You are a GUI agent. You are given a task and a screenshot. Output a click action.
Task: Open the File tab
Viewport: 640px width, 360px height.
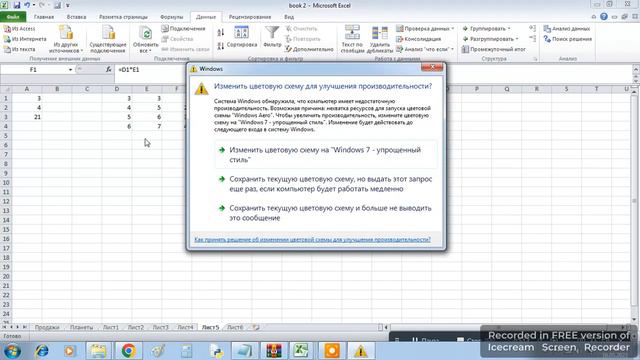tap(13, 17)
